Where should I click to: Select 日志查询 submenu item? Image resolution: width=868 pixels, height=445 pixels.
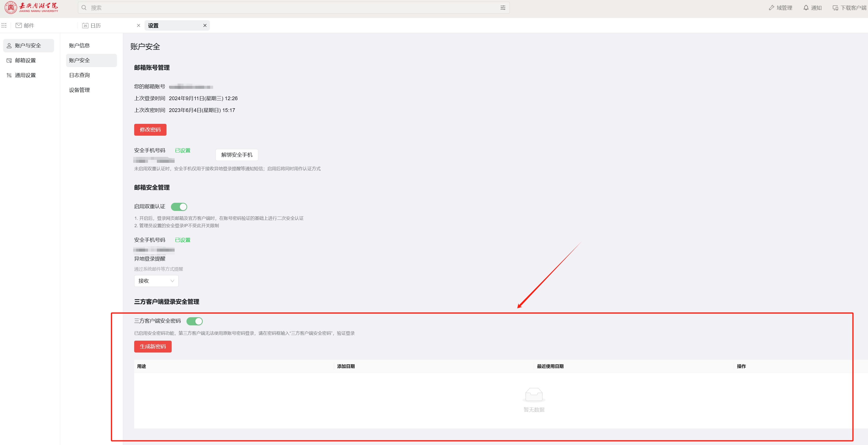pyautogui.click(x=79, y=75)
